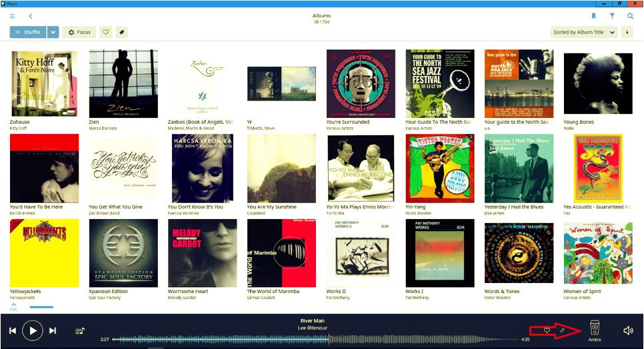644x349 pixels.
Task: Click the Marco Borsato artist link
Action: point(103,129)
